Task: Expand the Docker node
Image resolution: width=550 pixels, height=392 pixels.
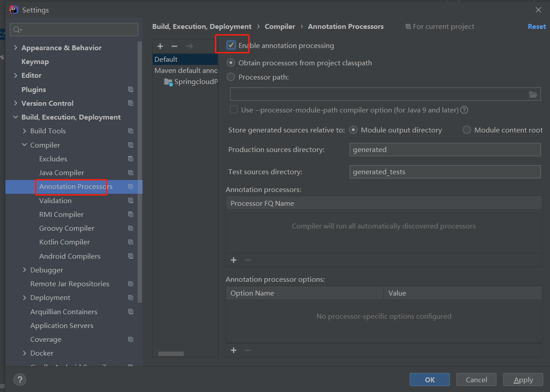Action: [25, 353]
